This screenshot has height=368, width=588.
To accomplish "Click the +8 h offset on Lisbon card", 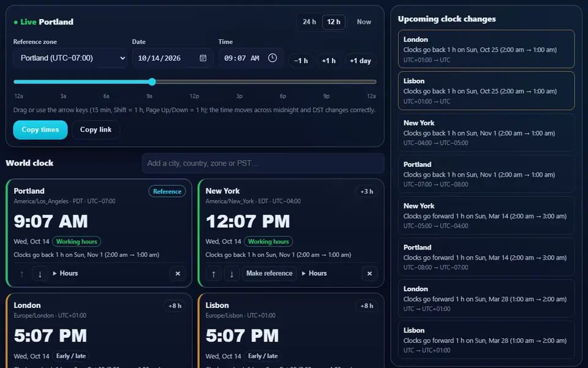I will click(367, 305).
